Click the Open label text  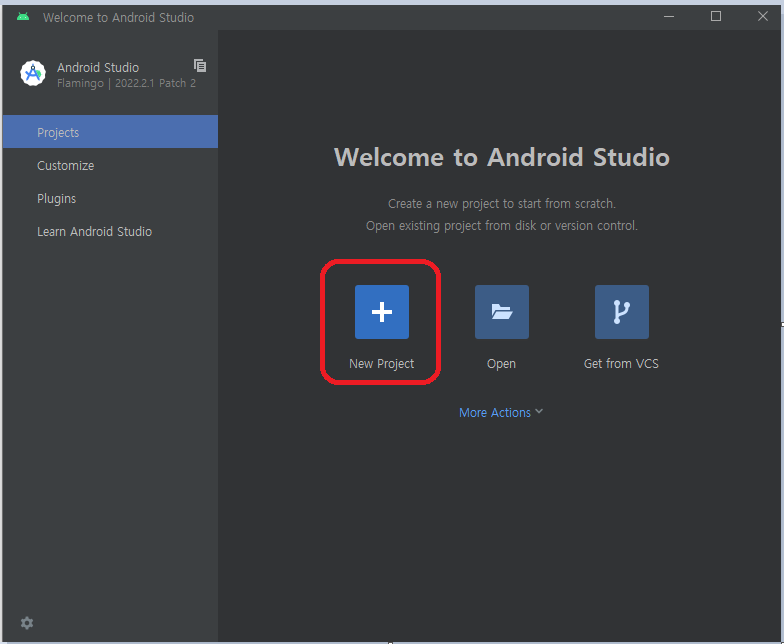[502, 364]
